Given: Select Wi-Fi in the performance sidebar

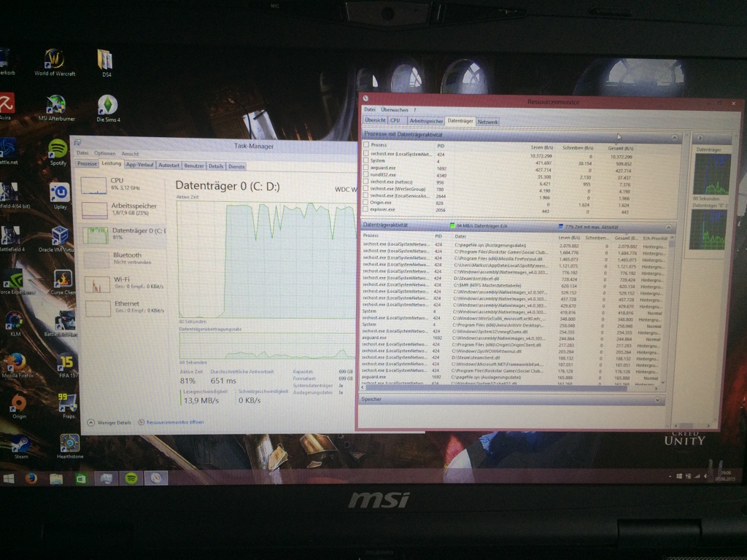Looking at the screenshot, I should pyautogui.click(x=124, y=284).
